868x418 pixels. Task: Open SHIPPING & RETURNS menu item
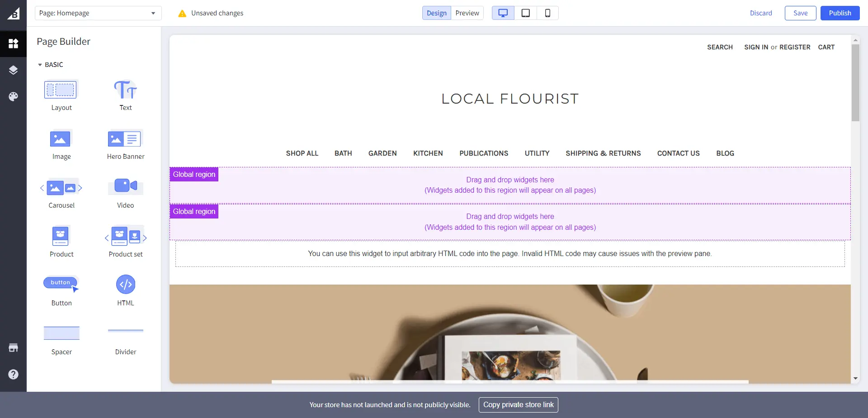tap(603, 153)
